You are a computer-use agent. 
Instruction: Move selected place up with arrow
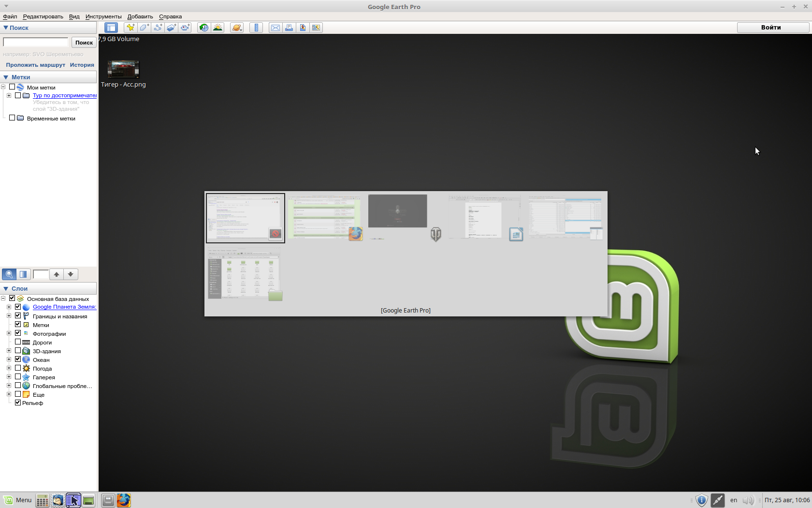[x=57, y=274]
